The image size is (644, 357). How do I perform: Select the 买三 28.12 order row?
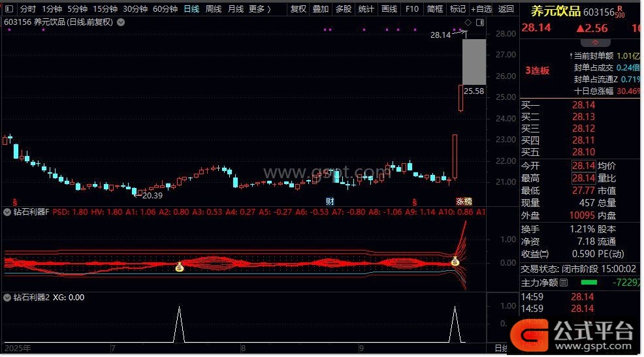coord(579,129)
